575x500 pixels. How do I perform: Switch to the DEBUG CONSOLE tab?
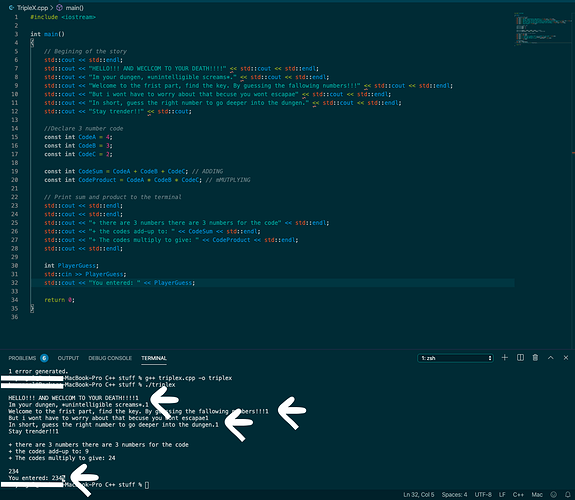(x=110, y=358)
